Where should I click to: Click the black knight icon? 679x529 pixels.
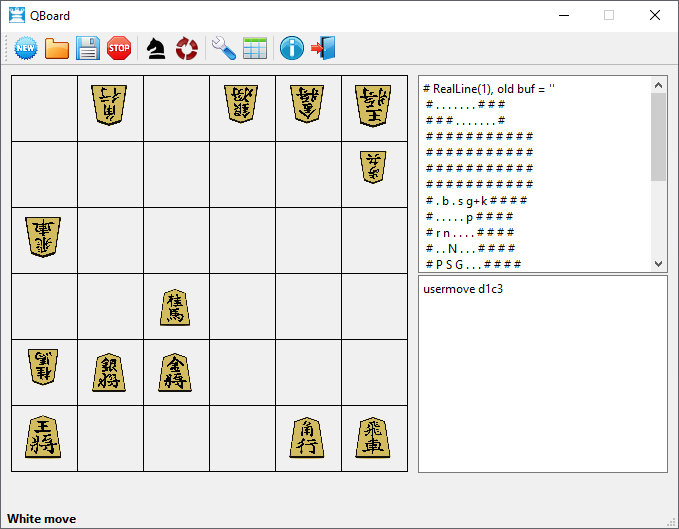click(x=155, y=48)
